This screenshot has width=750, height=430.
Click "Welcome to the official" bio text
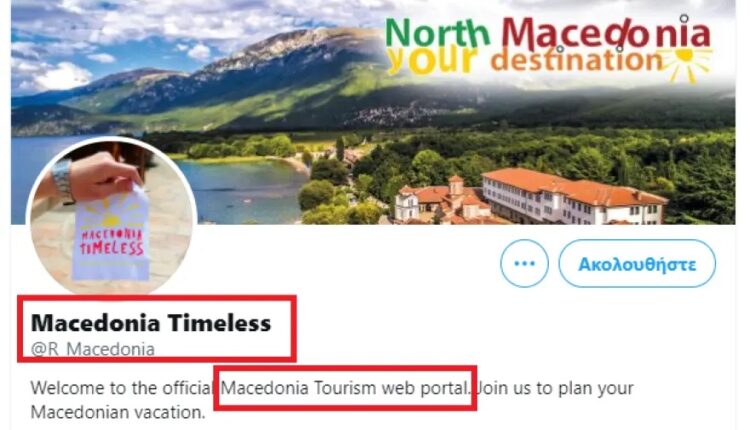pyautogui.click(x=125, y=386)
